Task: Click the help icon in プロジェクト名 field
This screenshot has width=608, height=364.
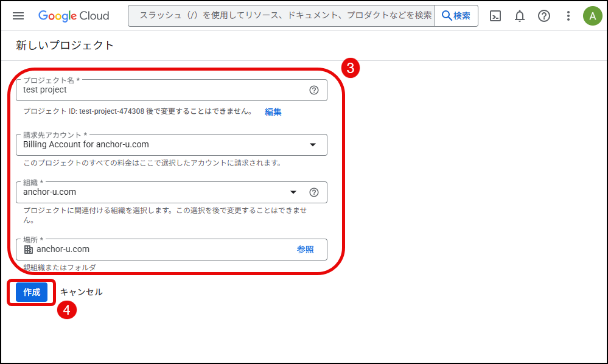Action: point(314,90)
